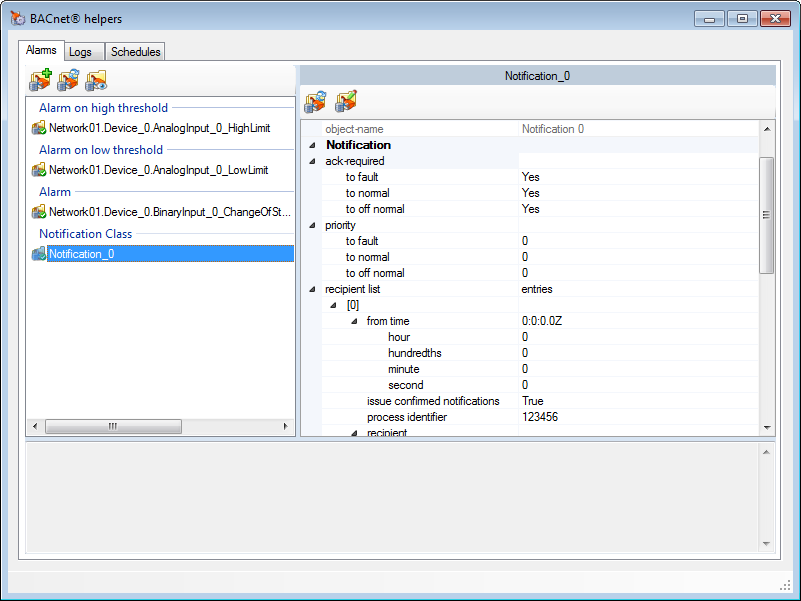
Task: Collapse the recipient list group
Action: coord(313,289)
